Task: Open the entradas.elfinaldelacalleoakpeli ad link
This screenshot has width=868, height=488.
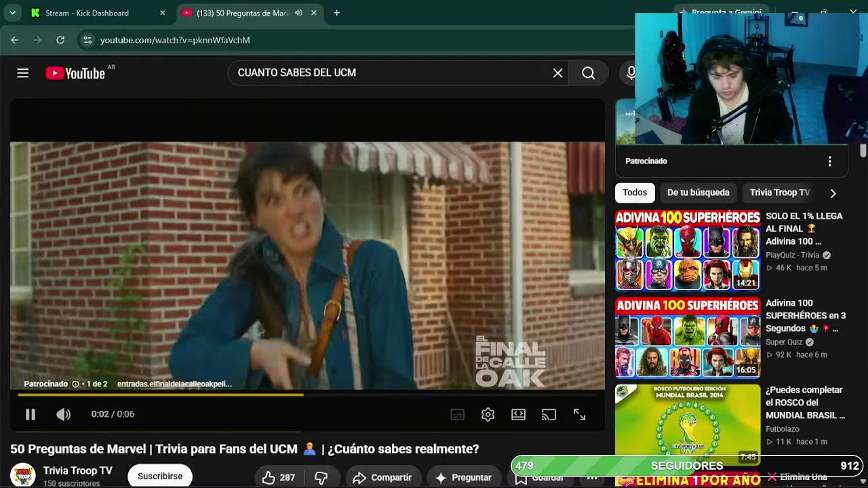Action: pyautogui.click(x=174, y=384)
